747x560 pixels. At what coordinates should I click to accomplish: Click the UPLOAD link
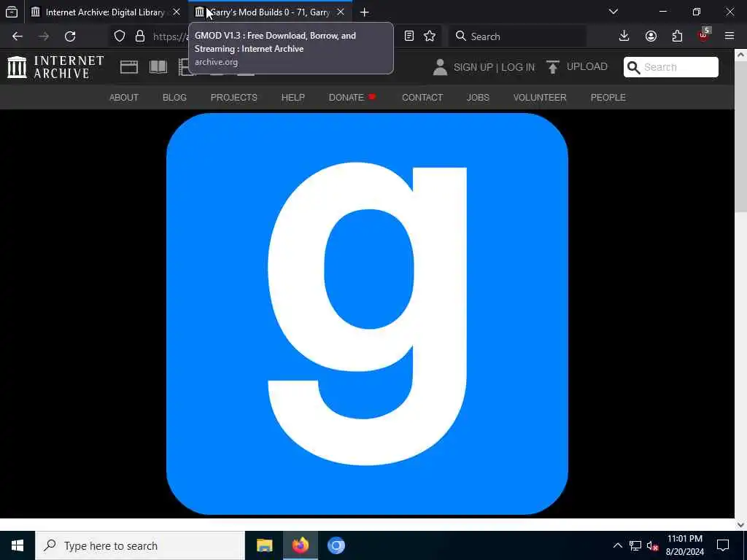coord(587,66)
